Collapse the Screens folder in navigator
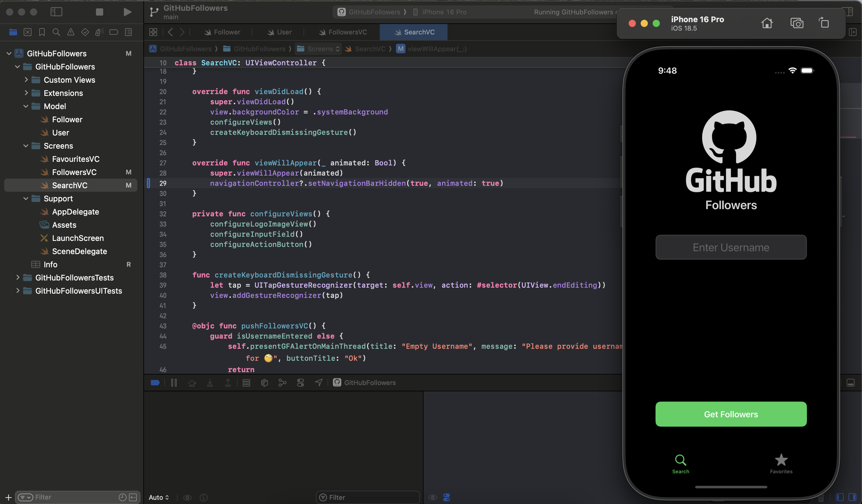Screen dimensions: 862x504 coord(26,146)
